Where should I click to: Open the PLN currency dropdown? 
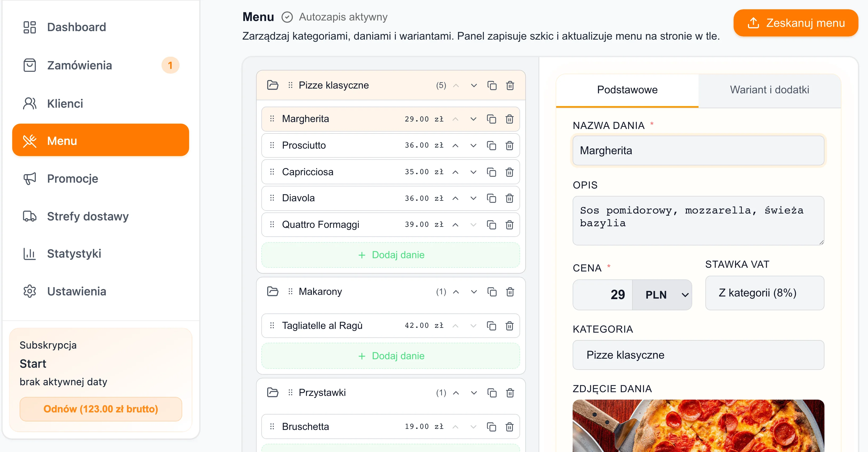[x=662, y=295]
